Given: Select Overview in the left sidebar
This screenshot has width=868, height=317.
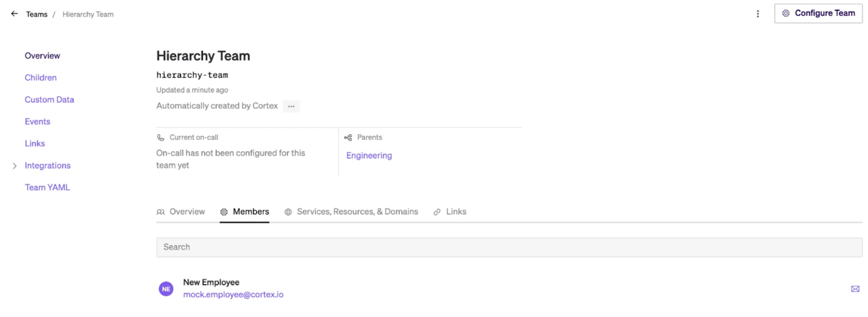Looking at the screenshot, I should [x=42, y=56].
